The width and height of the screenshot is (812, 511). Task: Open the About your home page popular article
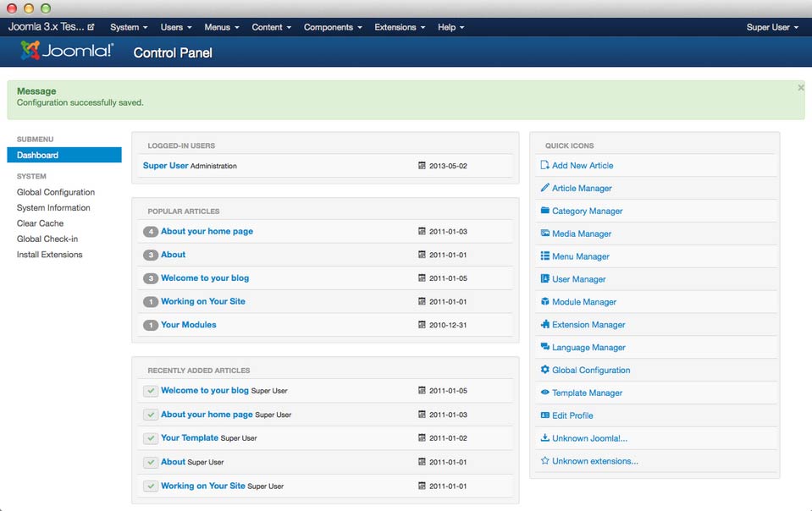[207, 231]
